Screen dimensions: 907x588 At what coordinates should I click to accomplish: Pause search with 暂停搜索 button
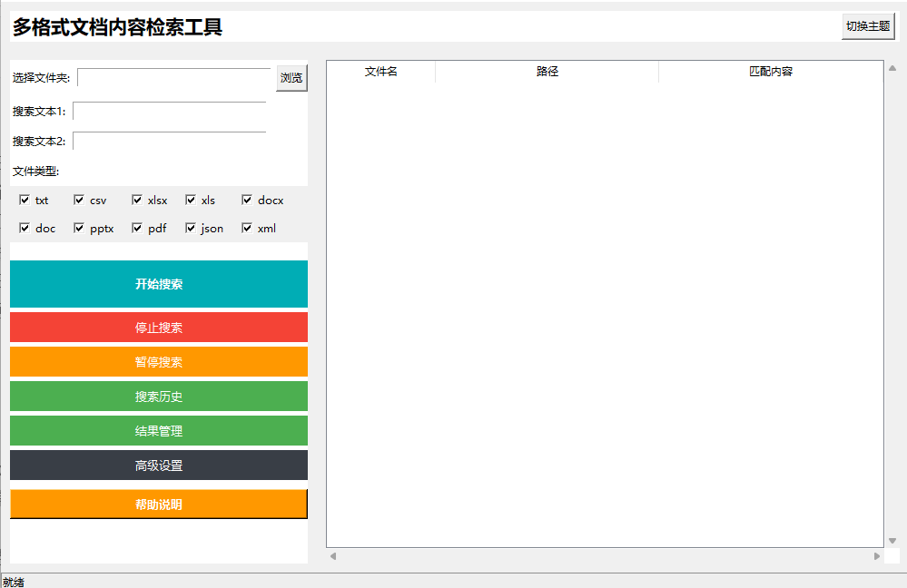click(159, 362)
